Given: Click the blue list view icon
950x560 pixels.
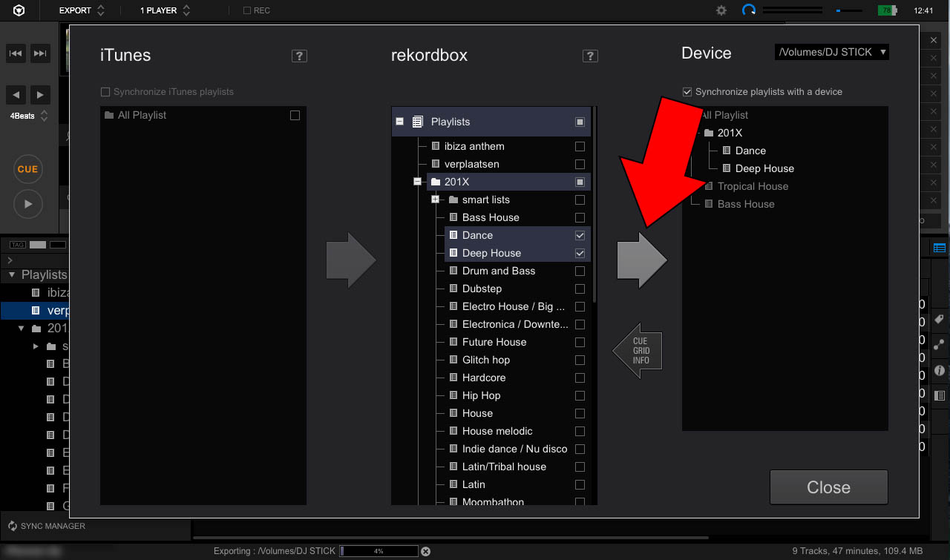Looking at the screenshot, I should (940, 248).
